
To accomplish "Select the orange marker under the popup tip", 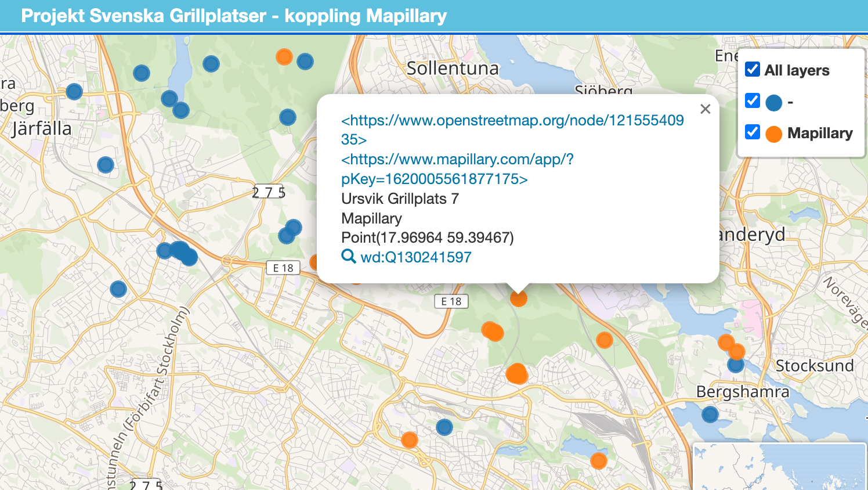I will point(518,298).
